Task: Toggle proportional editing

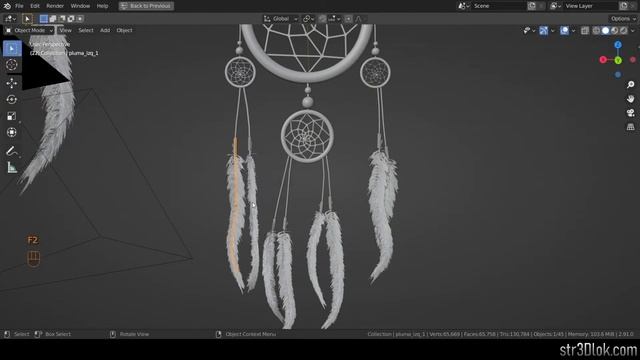Action: tap(348, 19)
